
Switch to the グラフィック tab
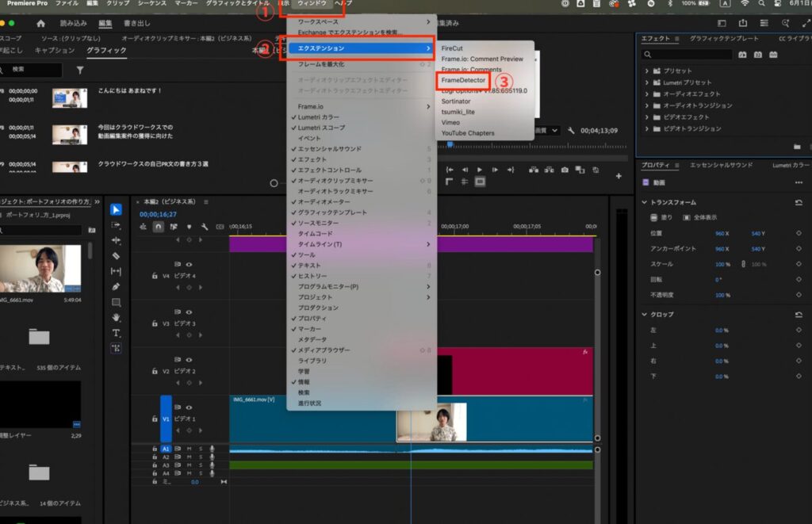[106, 50]
